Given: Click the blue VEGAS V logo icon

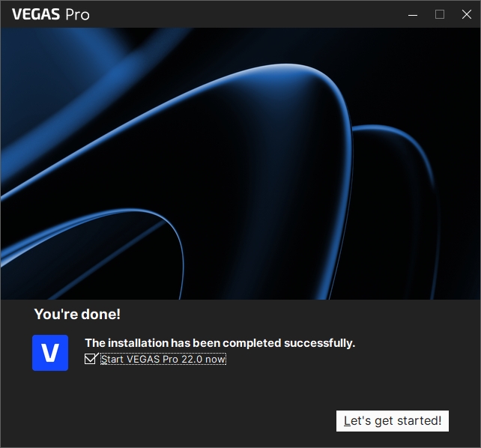Looking at the screenshot, I should point(50,353).
